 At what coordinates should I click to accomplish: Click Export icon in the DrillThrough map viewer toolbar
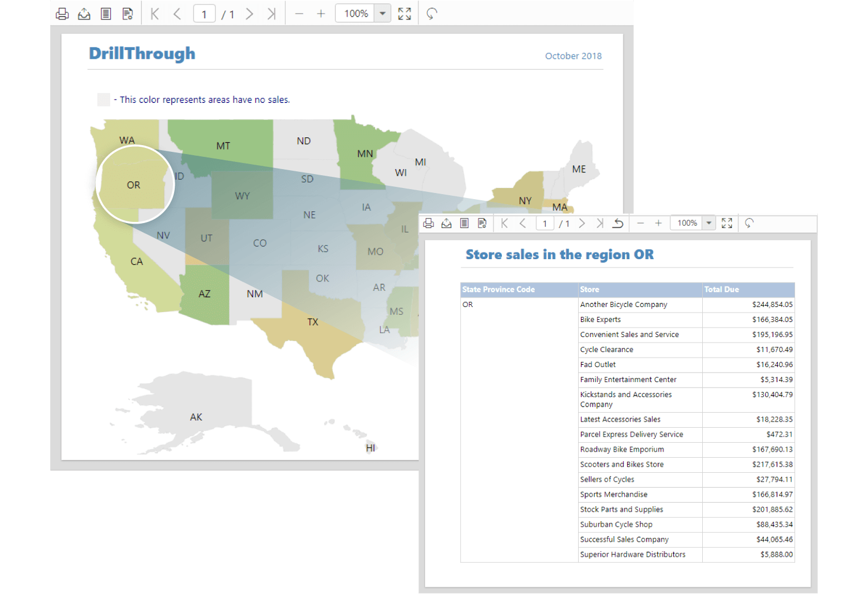[84, 14]
